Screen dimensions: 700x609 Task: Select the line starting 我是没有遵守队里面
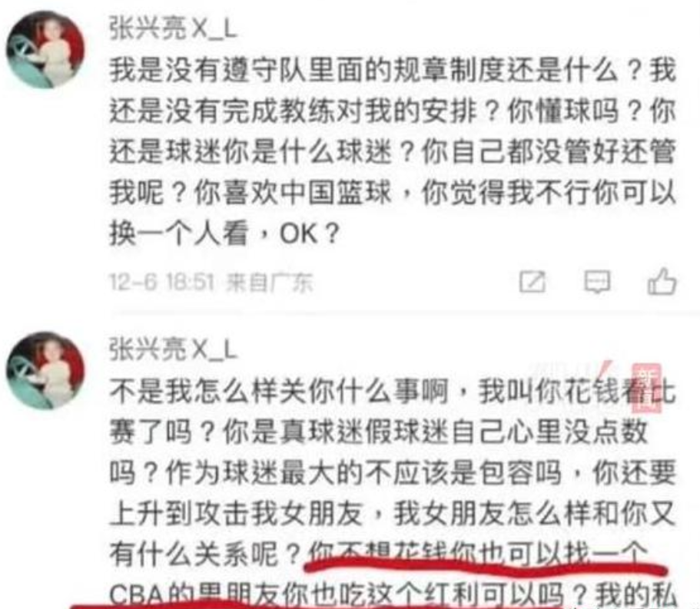pos(393,70)
